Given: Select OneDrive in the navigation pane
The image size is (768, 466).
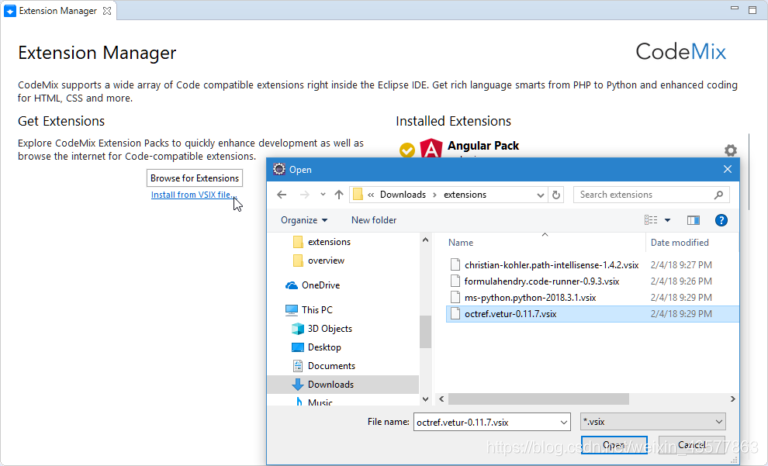Looking at the screenshot, I should tap(320, 285).
